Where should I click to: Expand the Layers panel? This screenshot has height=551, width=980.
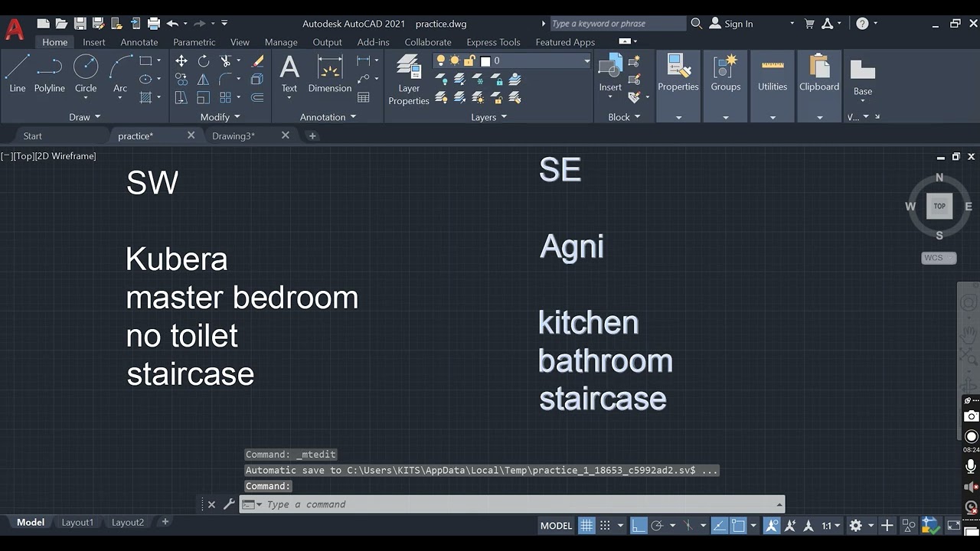point(489,117)
